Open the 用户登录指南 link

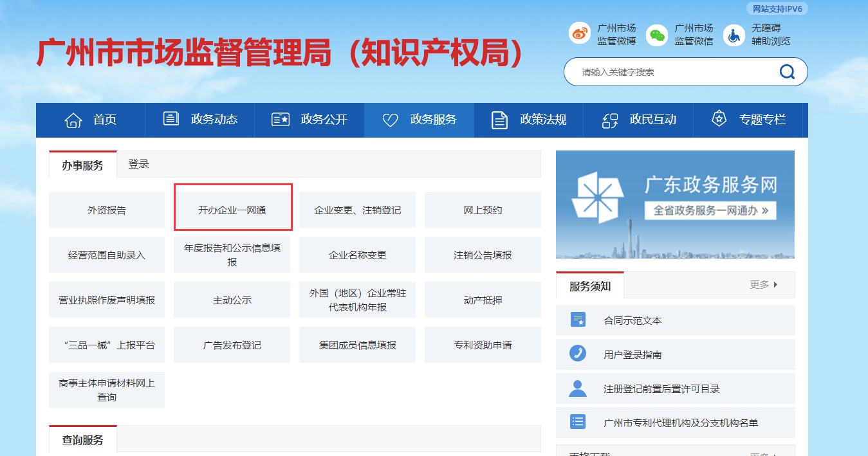pos(633,354)
